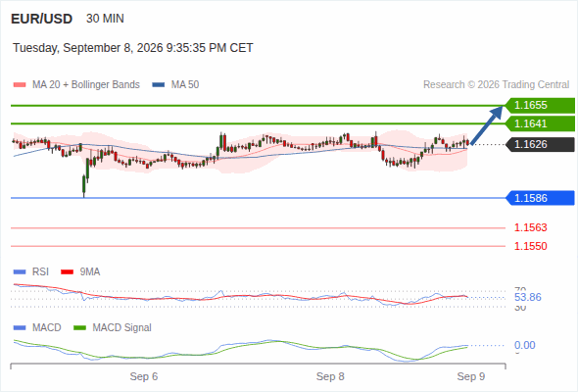578x392 pixels.
Task: Click the blue upward trend arrow
Action: [x=487, y=125]
